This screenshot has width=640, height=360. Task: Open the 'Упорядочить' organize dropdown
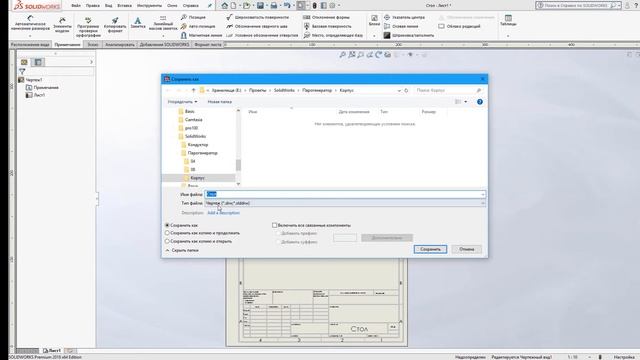(182, 102)
